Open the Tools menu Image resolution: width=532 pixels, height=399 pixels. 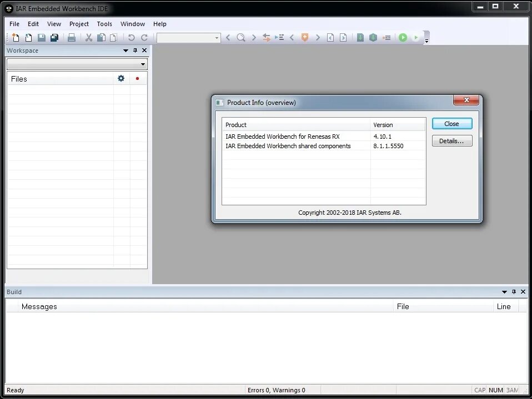tap(104, 24)
